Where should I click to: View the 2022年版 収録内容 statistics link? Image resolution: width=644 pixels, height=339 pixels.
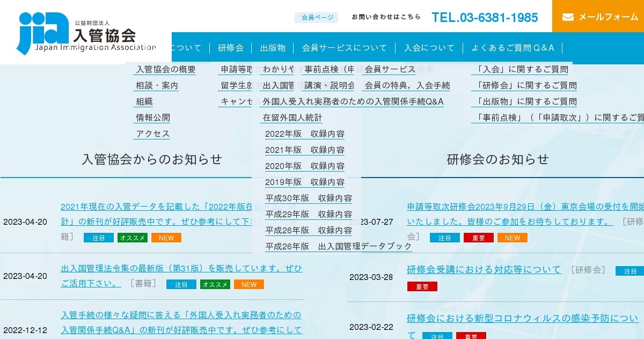pyautogui.click(x=304, y=134)
